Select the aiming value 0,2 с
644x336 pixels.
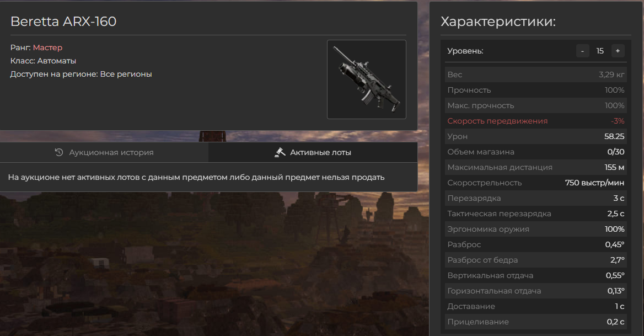[x=616, y=322]
